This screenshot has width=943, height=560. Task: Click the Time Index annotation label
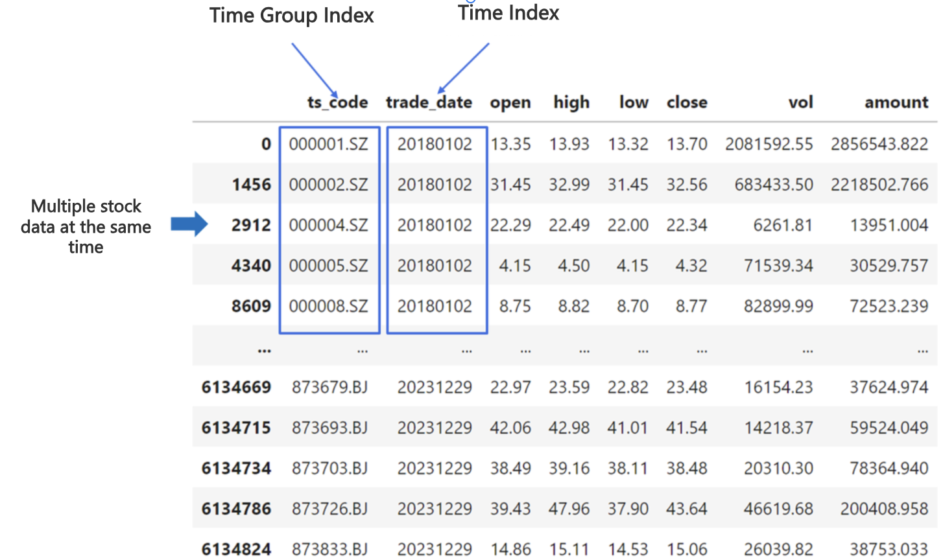[508, 13]
